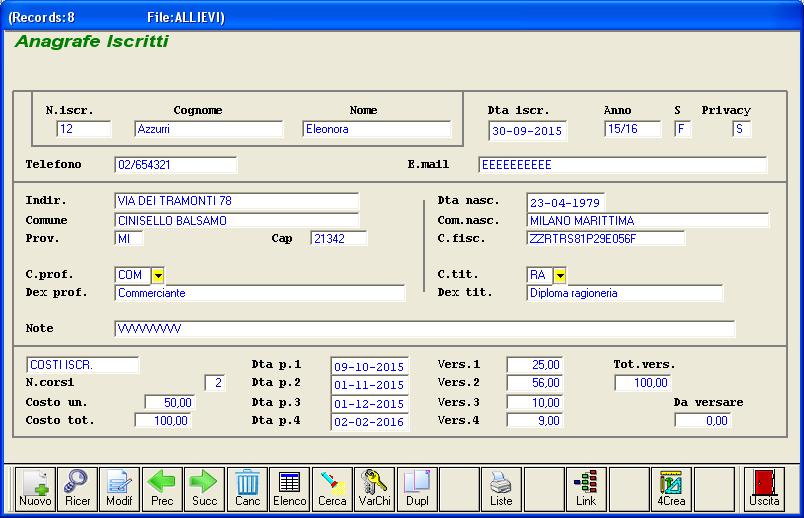Click the C.fisc. field ZZRTRS81P29E056F

click(x=606, y=238)
